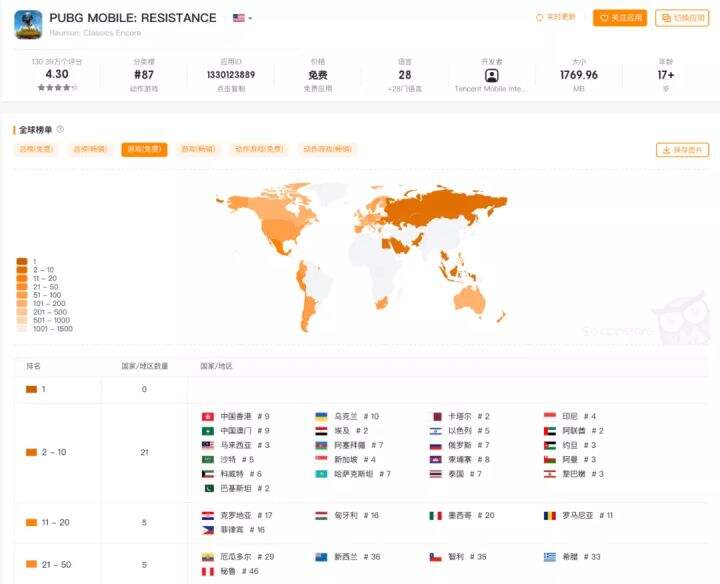Click the Ukraine flag #10
Image resolution: width=720 pixels, height=584 pixels.
pos(321,416)
